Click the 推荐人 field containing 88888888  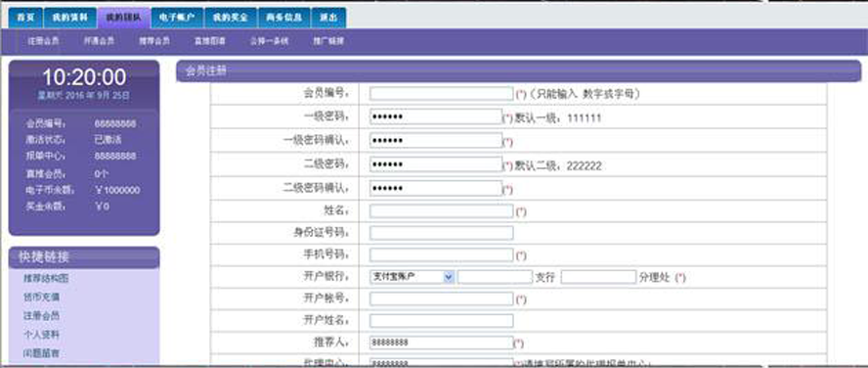(x=441, y=343)
